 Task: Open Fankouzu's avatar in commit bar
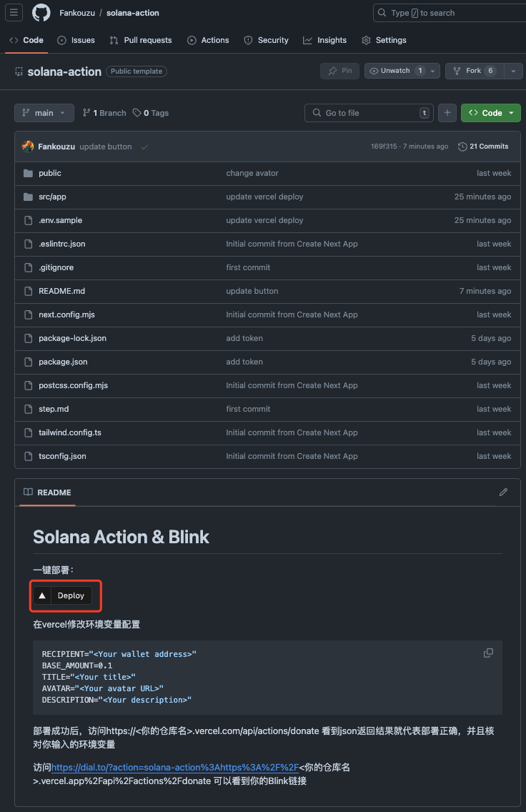[x=28, y=147]
